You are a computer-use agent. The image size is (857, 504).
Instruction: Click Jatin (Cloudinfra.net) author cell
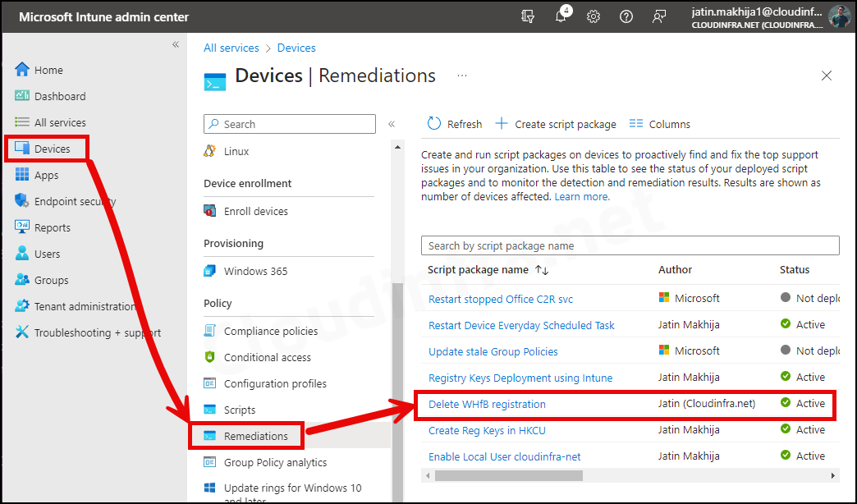click(707, 403)
